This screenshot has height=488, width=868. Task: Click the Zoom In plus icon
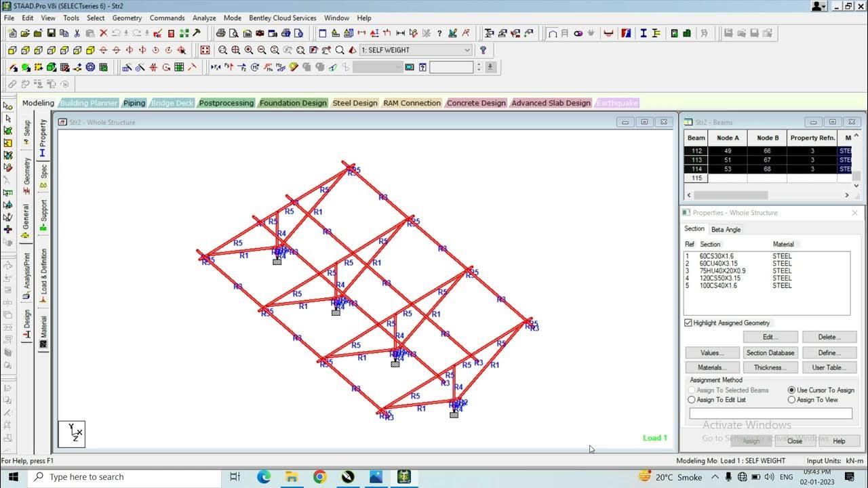point(248,50)
